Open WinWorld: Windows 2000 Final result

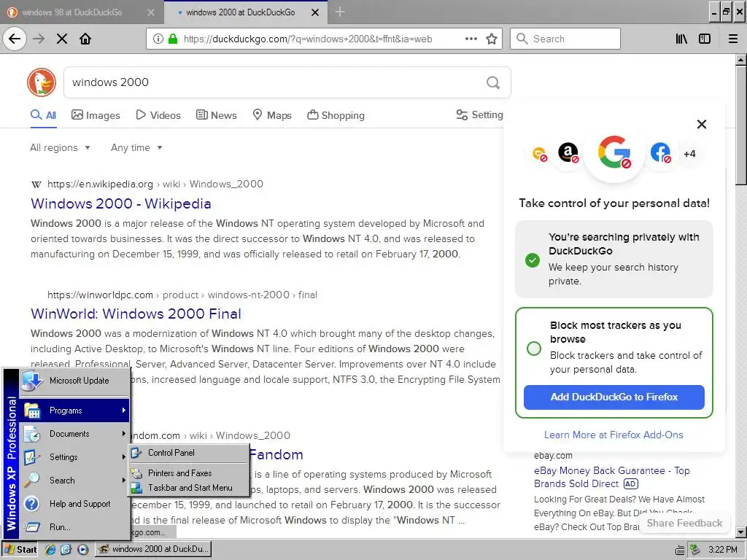136,314
